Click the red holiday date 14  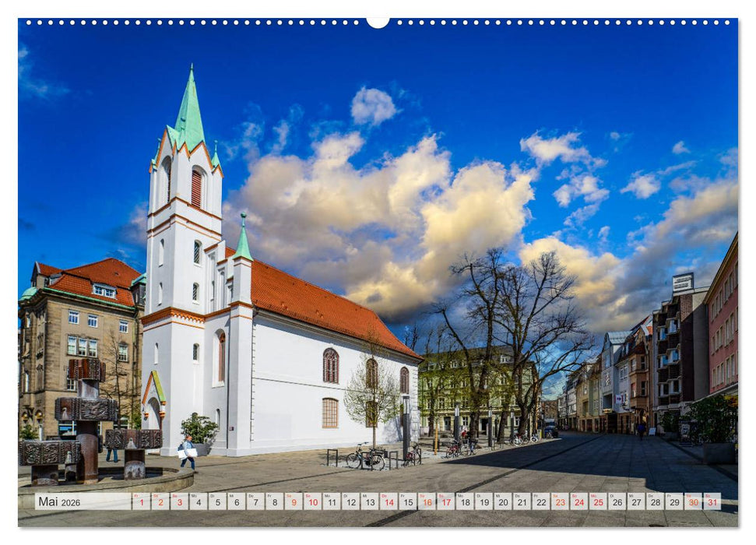point(388,502)
